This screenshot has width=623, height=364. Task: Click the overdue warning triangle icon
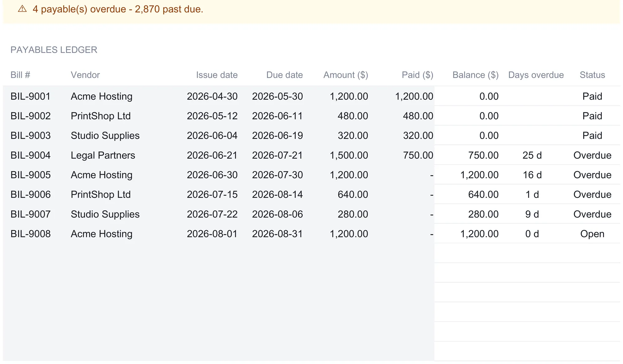(22, 9)
